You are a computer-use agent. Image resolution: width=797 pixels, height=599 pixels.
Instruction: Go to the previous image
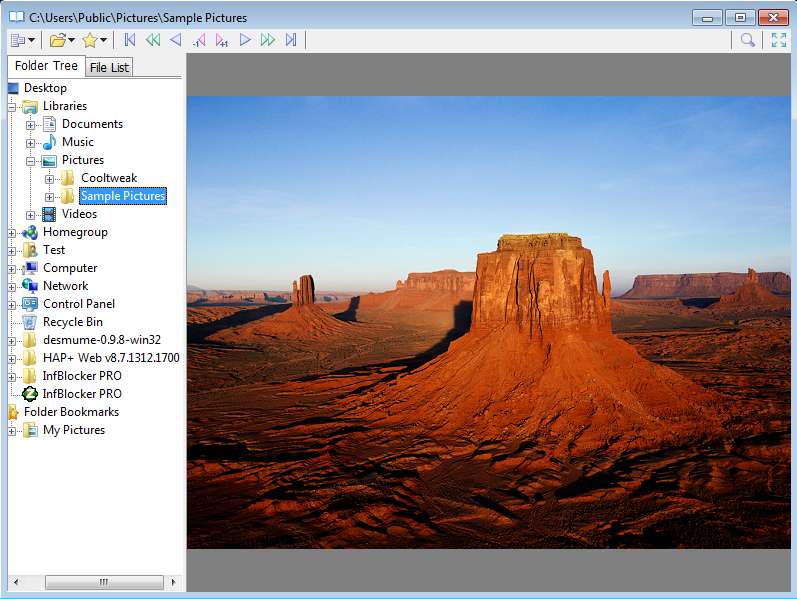click(x=175, y=40)
